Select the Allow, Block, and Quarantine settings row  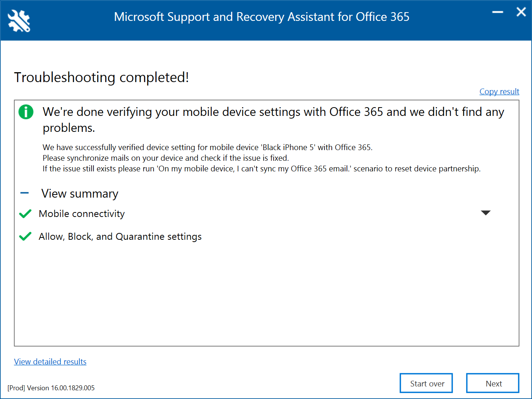pyautogui.click(x=120, y=237)
